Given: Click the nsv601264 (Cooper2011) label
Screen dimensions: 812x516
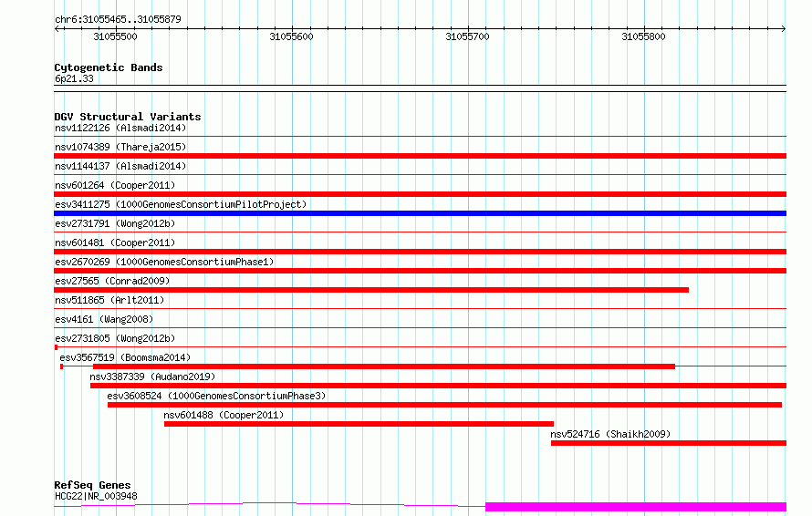Looking at the screenshot, I should coord(115,185).
